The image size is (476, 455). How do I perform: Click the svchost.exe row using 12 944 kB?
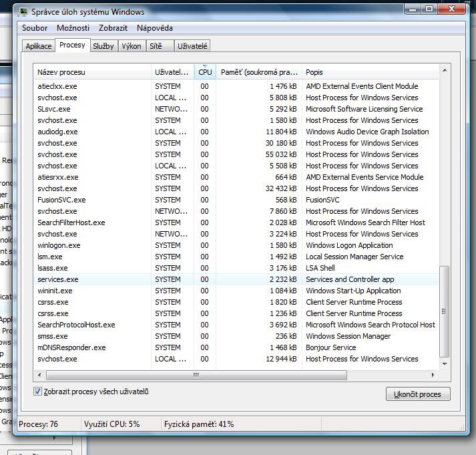click(236, 359)
